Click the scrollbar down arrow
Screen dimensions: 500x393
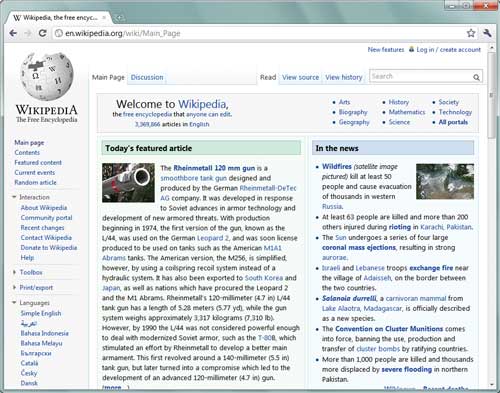coord(492,385)
